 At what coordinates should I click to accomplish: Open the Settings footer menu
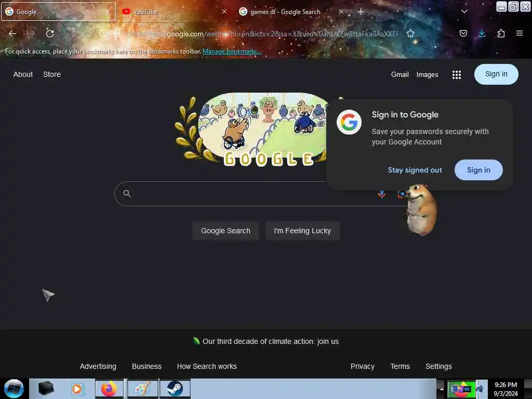tap(438, 366)
